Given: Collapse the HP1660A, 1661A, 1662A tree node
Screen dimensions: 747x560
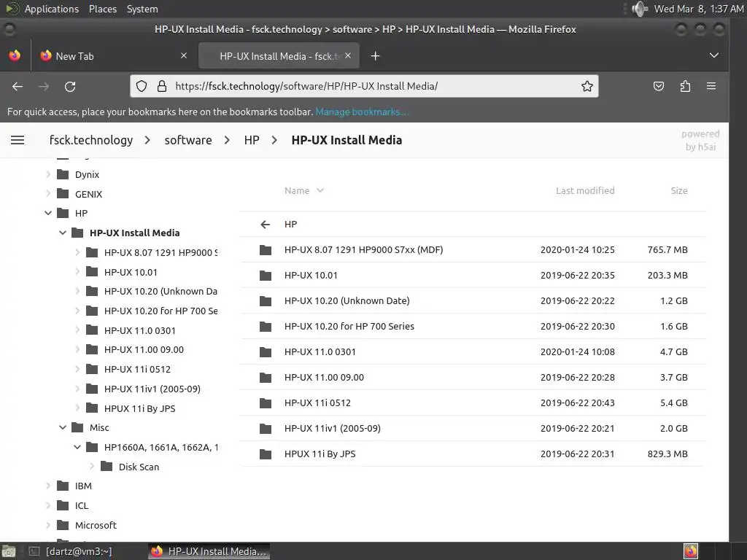Looking at the screenshot, I should [77, 447].
